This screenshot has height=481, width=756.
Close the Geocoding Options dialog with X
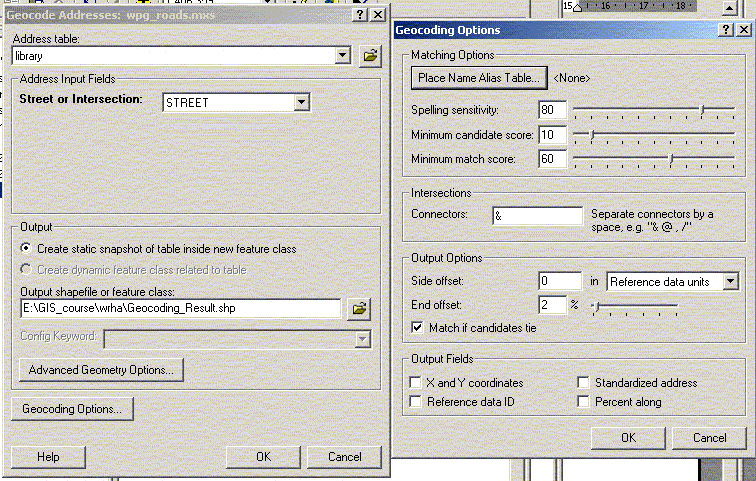[741, 31]
